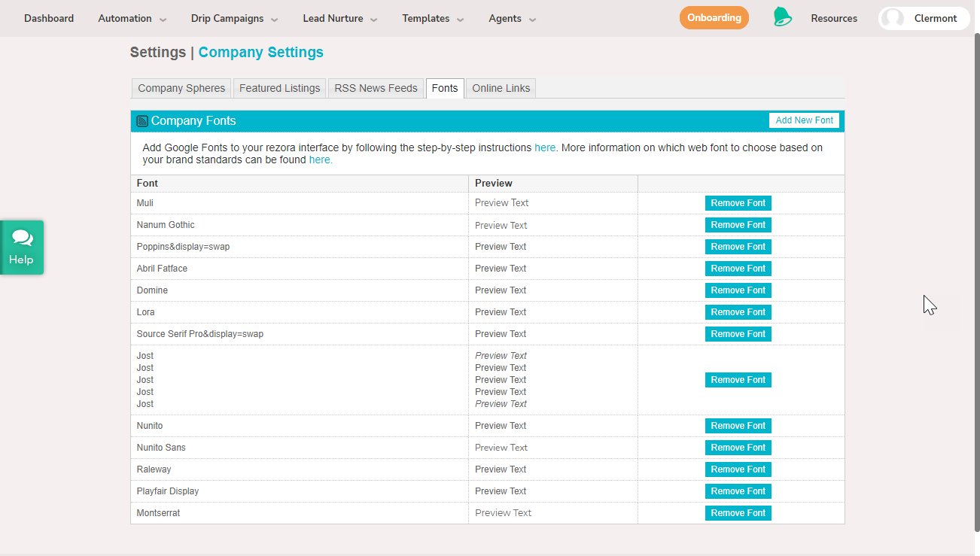Expand the Agents dropdown menu
This screenshot has height=556, width=980.
513,18
